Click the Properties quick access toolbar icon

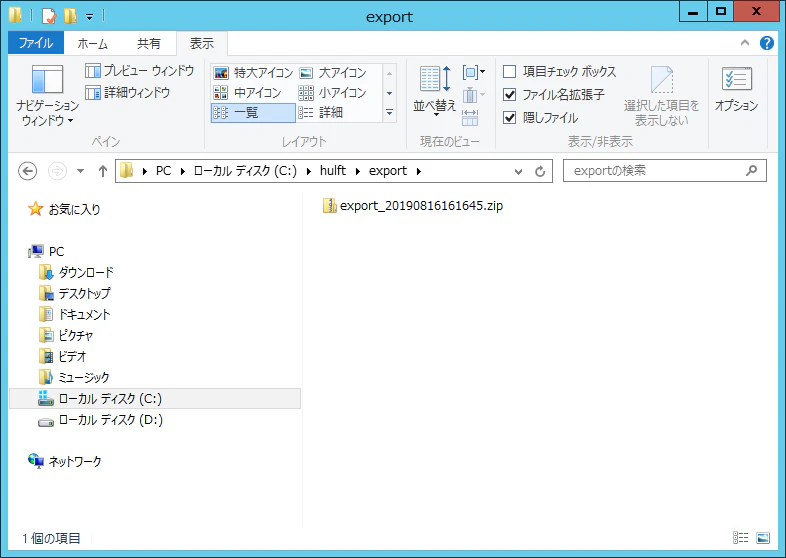pos(49,16)
